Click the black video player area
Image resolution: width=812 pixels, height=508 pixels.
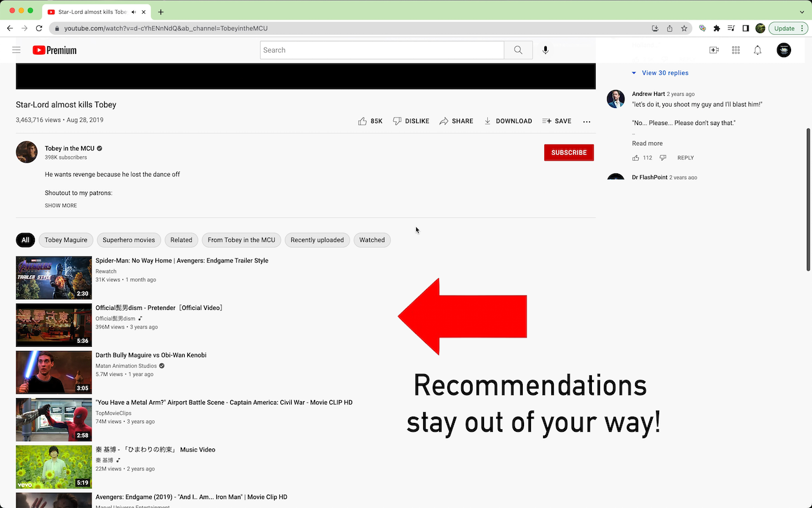click(306, 76)
